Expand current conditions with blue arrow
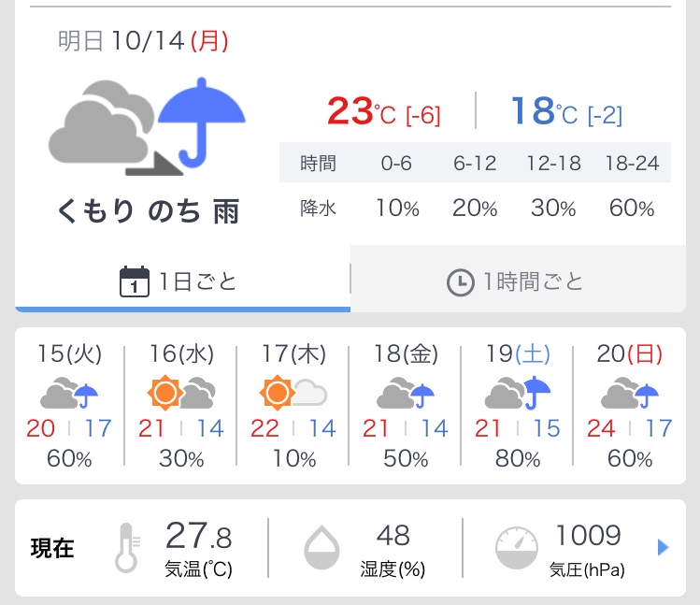 (664, 548)
